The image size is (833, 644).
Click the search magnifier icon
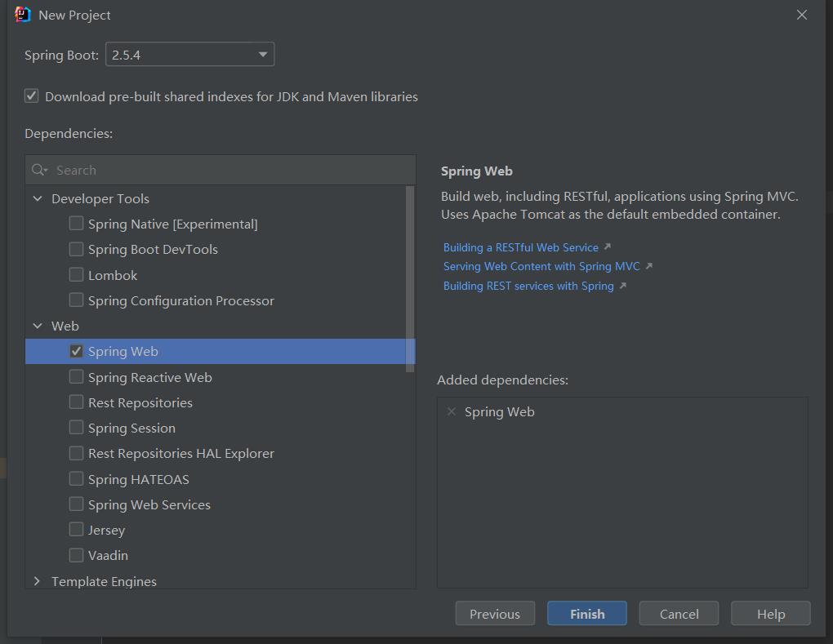click(38, 170)
